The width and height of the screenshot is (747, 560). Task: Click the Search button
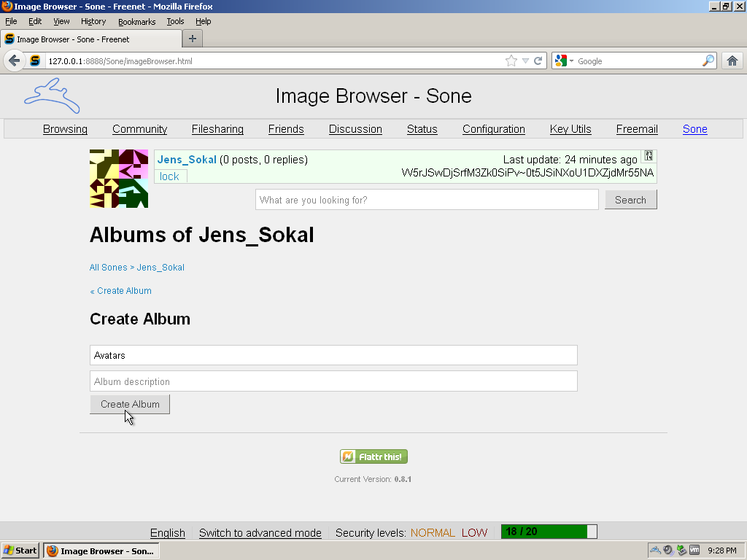tap(631, 200)
